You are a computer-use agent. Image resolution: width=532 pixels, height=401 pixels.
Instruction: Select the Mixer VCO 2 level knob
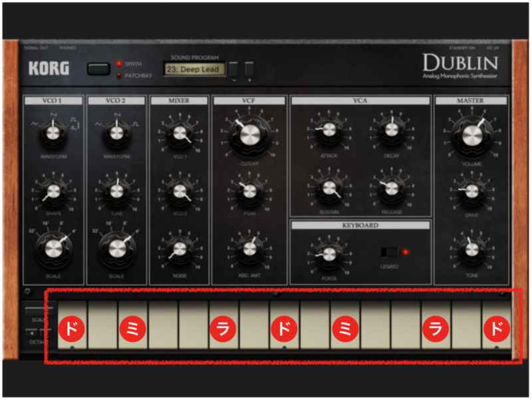[x=180, y=192]
